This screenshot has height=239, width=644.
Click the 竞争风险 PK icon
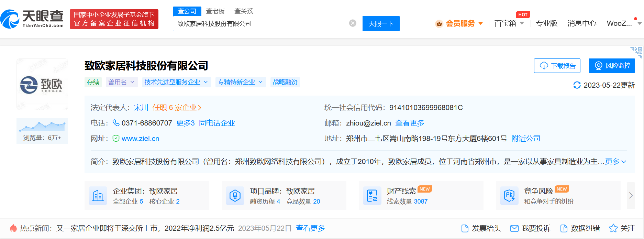point(509,196)
